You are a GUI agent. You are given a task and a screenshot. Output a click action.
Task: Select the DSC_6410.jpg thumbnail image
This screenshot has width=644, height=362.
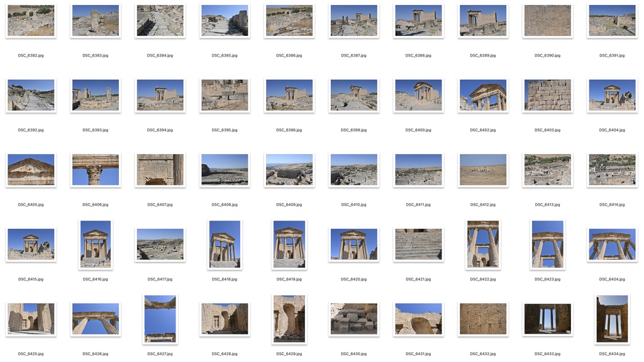[x=353, y=170]
